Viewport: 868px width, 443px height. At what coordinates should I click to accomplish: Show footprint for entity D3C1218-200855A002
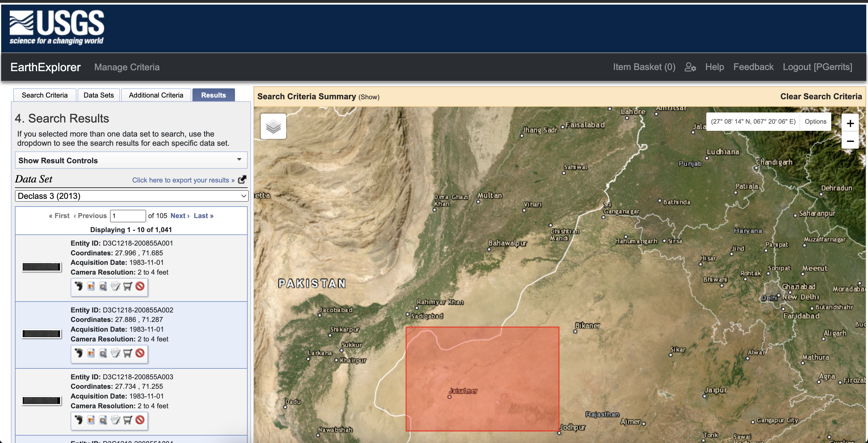[79, 353]
